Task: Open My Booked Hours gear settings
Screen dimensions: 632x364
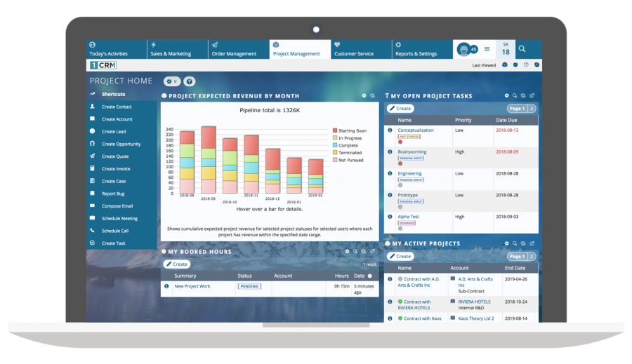Action: click(347, 251)
